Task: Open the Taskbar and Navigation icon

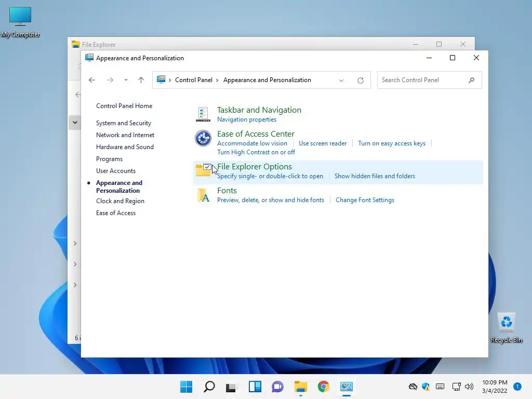Action: [203, 114]
